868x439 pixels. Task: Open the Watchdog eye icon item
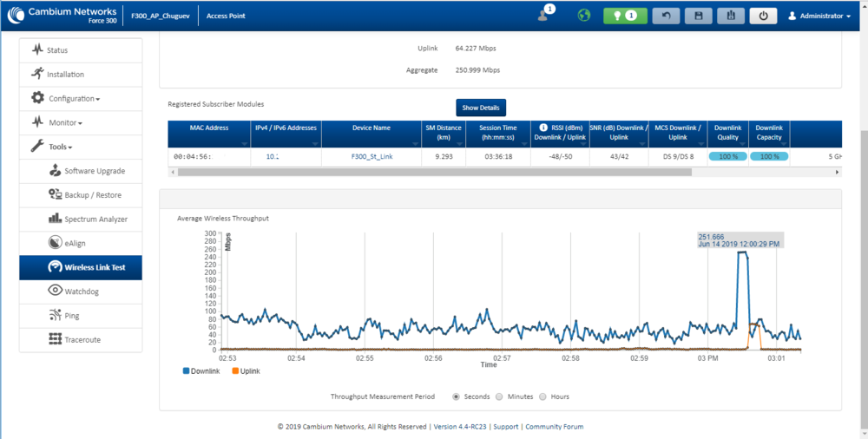(x=80, y=292)
